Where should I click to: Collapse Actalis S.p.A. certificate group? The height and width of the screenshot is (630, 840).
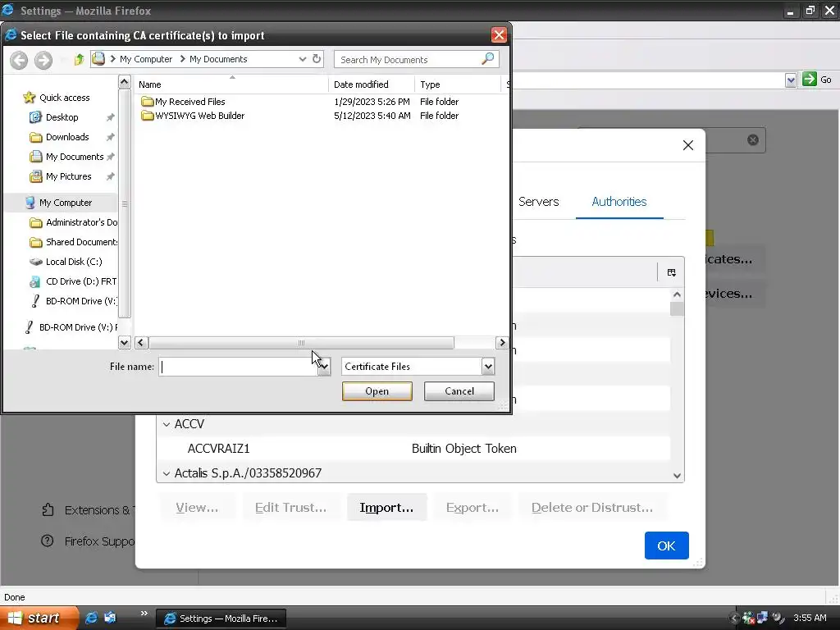(x=167, y=473)
